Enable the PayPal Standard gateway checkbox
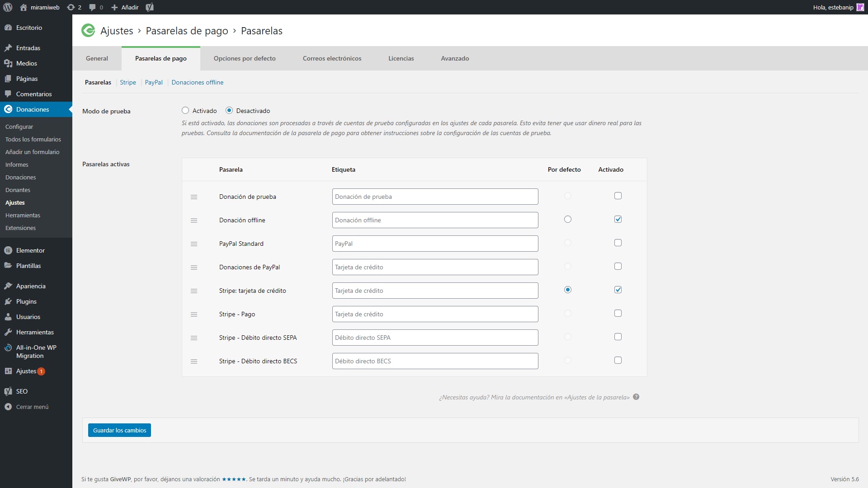Screen dimensions: 868x488 (x=618, y=243)
